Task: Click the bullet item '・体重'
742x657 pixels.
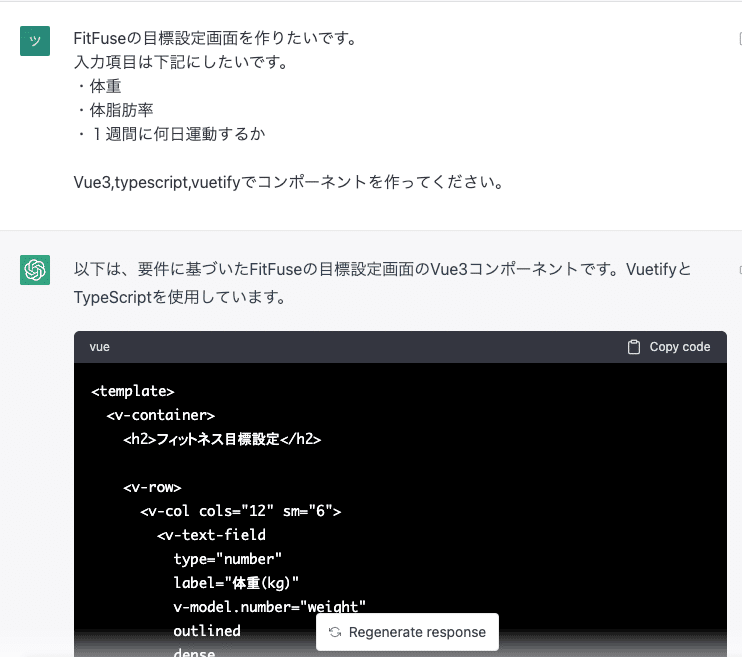Action: 98,86
